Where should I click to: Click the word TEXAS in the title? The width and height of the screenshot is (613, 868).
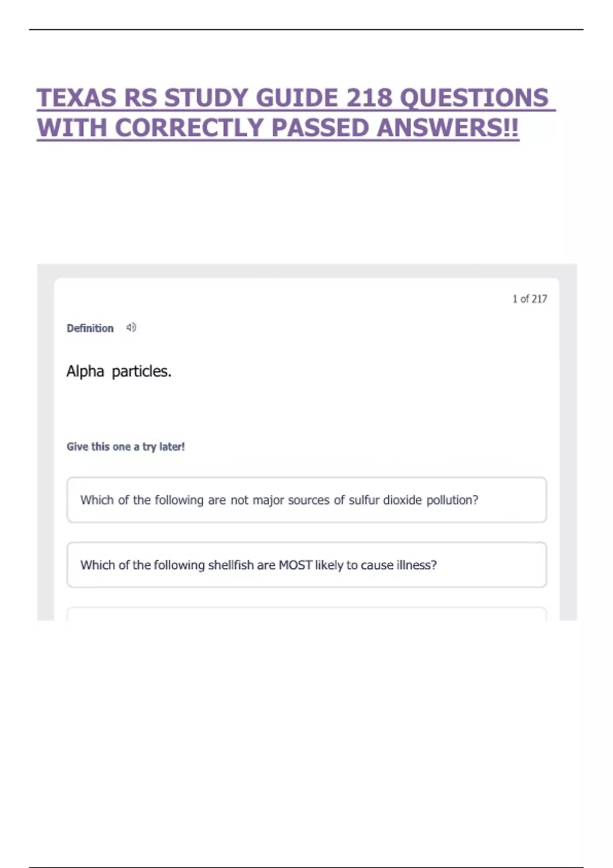pos(77,98)
